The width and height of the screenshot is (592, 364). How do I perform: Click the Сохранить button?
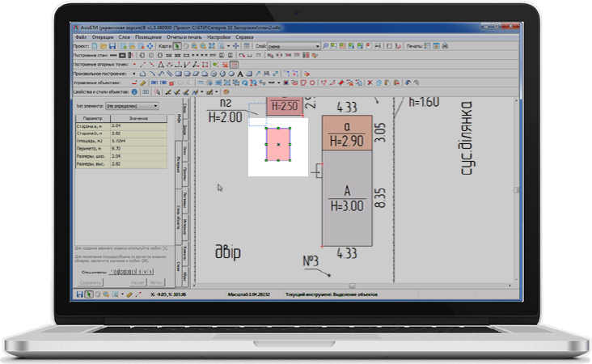(x=91, y=282)
